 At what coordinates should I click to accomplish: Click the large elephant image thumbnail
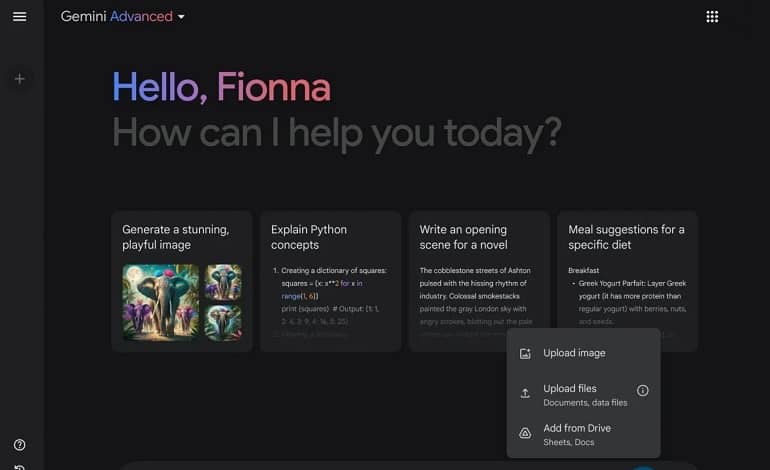161,303
